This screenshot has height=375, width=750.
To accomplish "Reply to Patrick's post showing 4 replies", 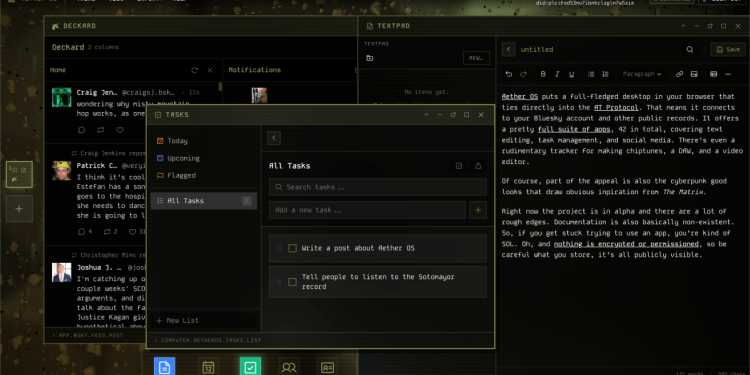I will pos(81,232).
